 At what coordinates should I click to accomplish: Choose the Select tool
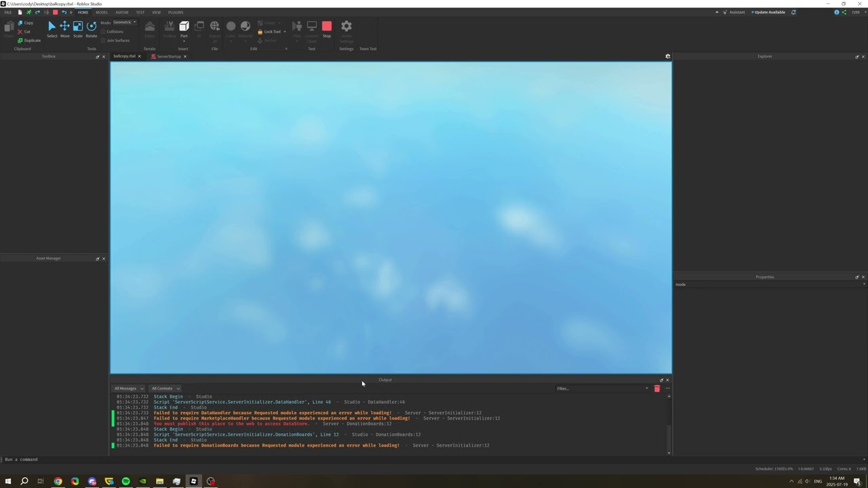point(52,28)
